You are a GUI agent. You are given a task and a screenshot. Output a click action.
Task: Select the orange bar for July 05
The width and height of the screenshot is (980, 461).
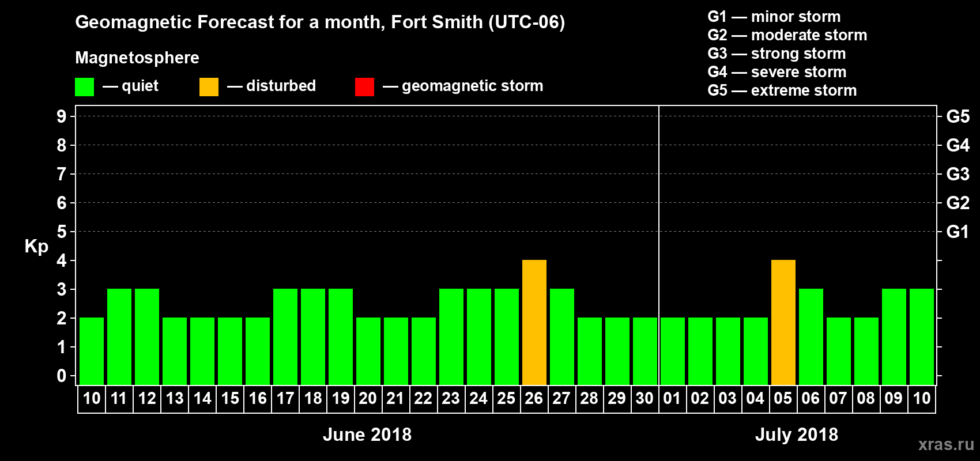coord(783,322)
